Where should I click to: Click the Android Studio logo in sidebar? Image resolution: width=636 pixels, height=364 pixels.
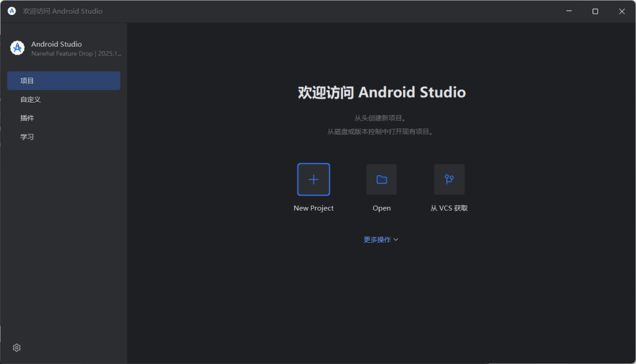(x=17, y=48)
